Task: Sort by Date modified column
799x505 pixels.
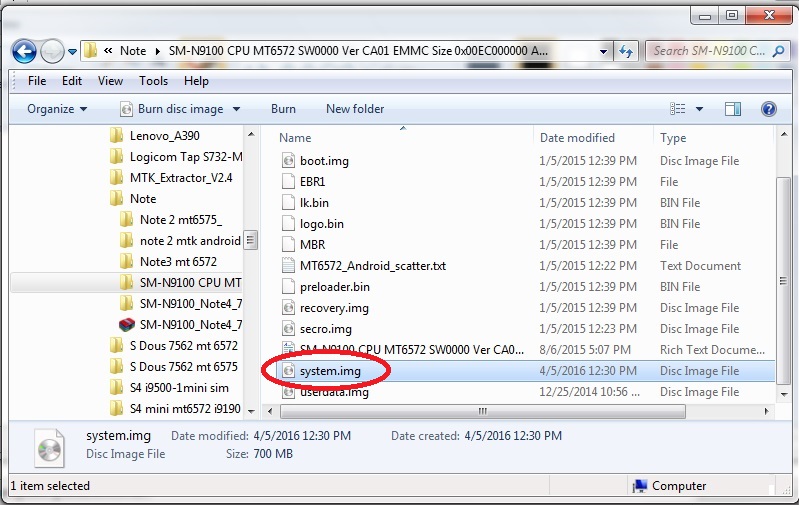Action: [x=577, y=138]
